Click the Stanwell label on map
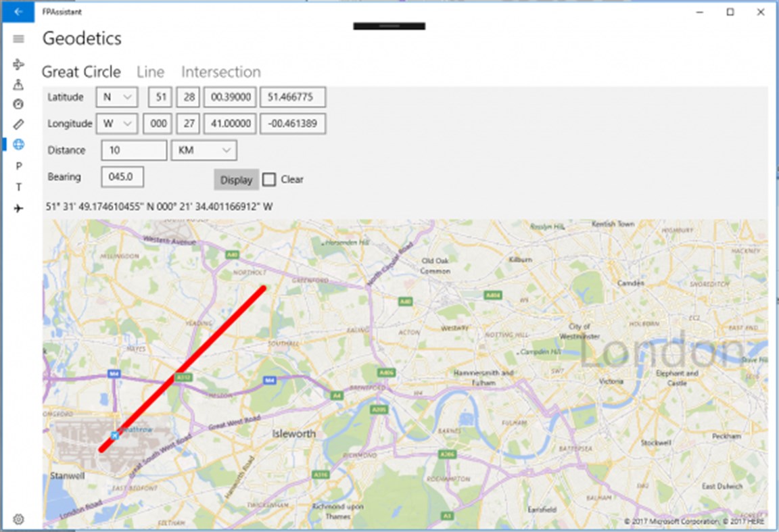The image size is (779, 532). click(68, 476)
